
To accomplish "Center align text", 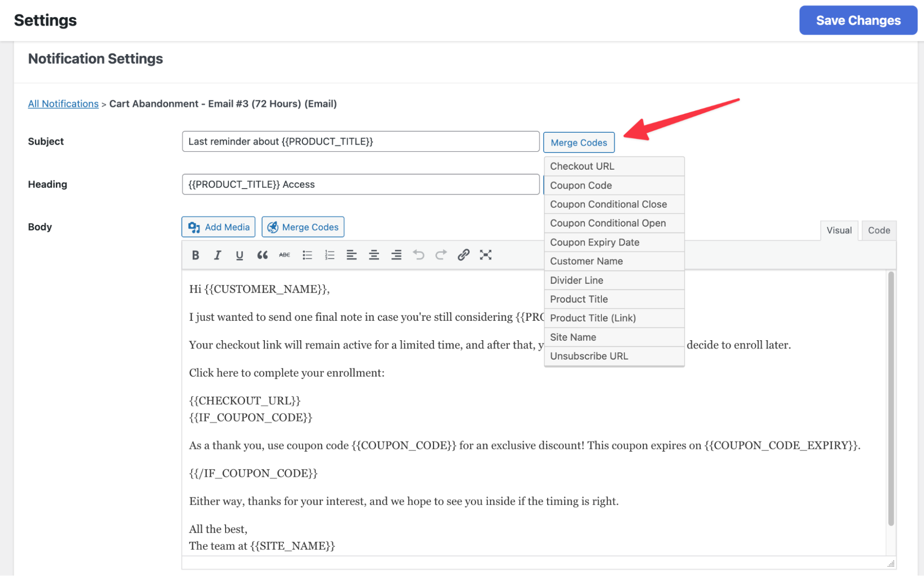I will click(x=374, y=255).
